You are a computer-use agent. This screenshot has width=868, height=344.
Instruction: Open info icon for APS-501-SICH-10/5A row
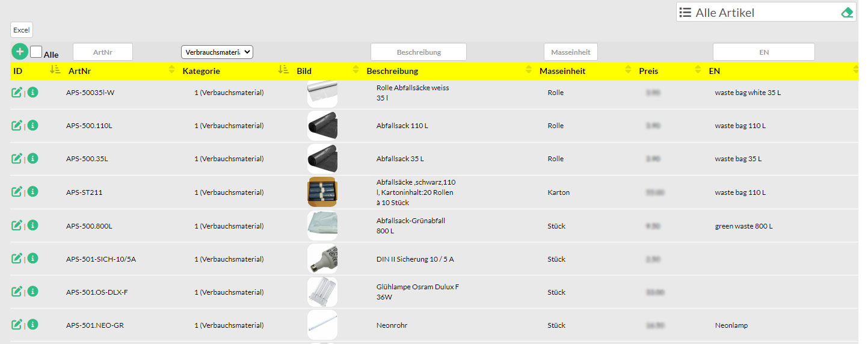(x=33, y=259)
